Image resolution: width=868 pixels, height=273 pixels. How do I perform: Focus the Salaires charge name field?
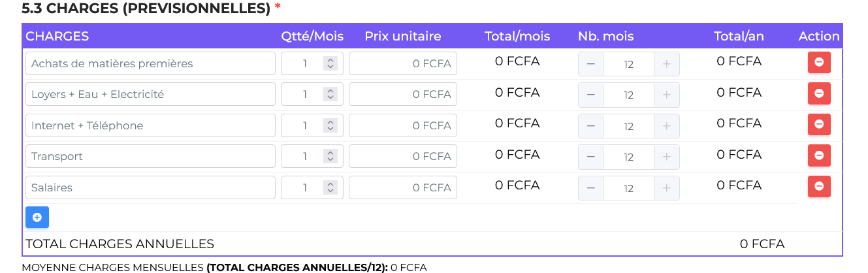(150, 188)
